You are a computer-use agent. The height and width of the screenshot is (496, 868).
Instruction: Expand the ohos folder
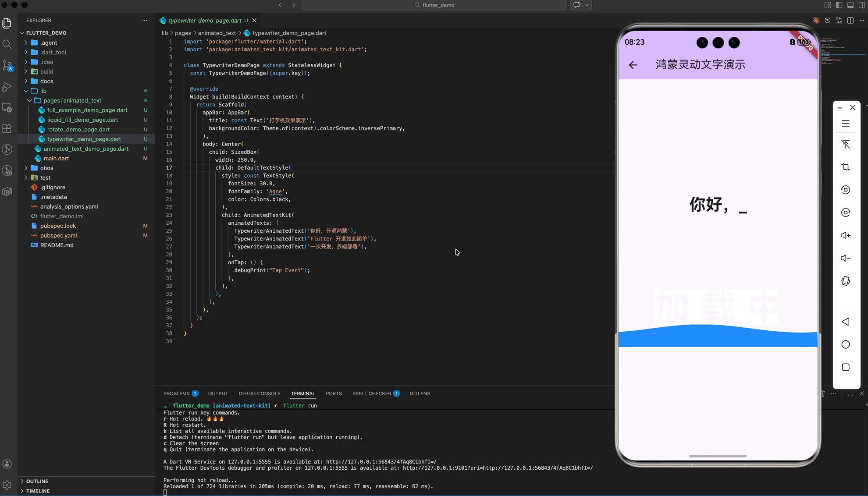pos(46,168)
